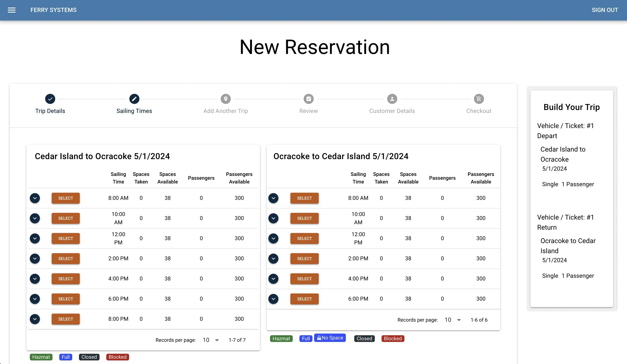627x364 pixels.
Task: Click the Customer Details person icon
Action: [392, 99]
